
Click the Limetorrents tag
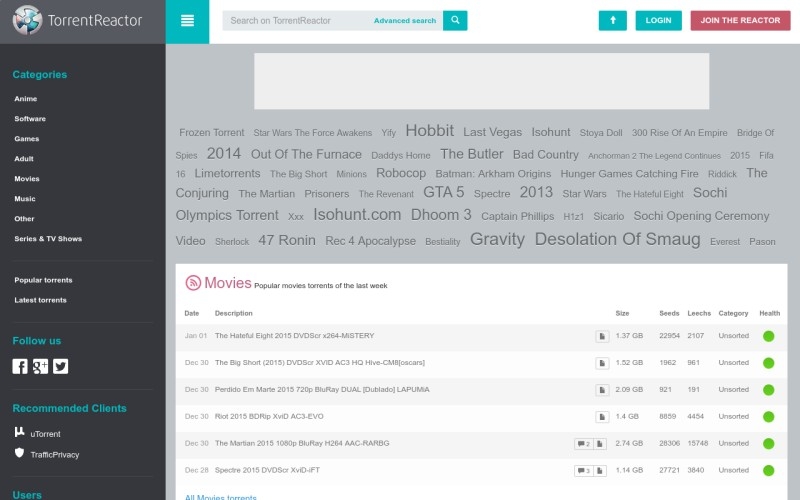pos(228,173)
